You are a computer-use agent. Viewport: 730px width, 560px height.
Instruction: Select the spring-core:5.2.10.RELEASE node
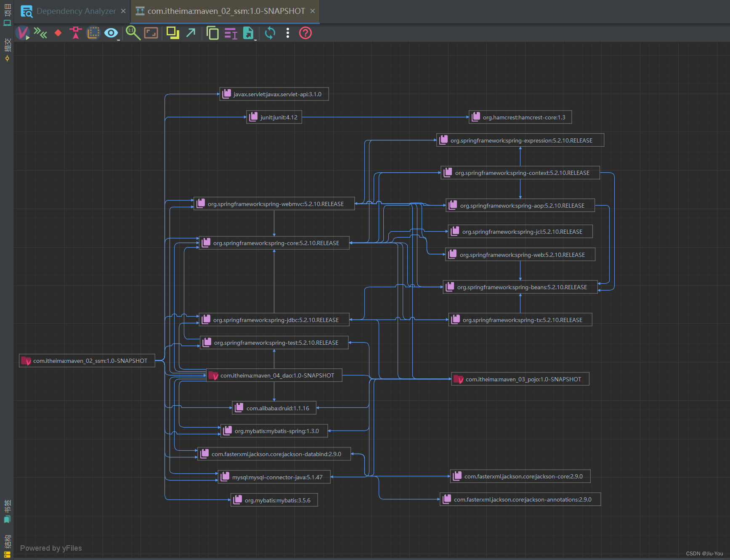(274, 243)
